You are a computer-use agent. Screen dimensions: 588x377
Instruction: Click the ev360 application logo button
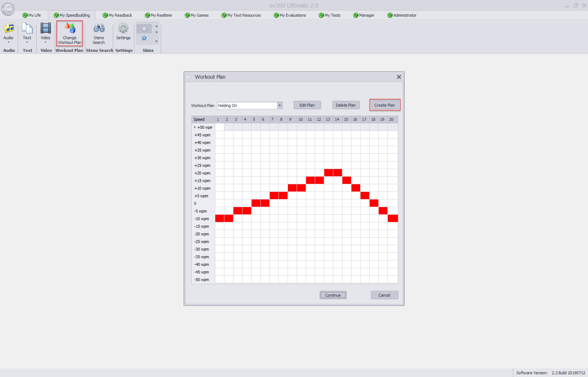tap(8, 9)
